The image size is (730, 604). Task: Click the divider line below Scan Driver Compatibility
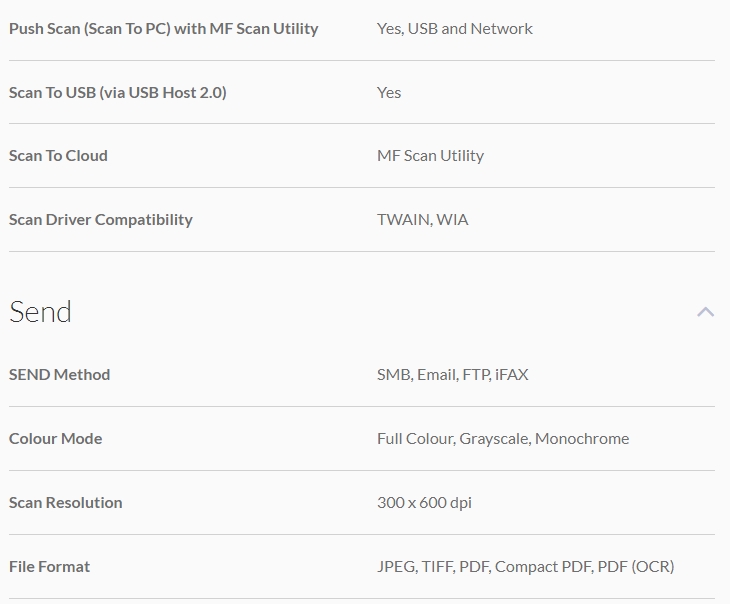pos(362,251)
